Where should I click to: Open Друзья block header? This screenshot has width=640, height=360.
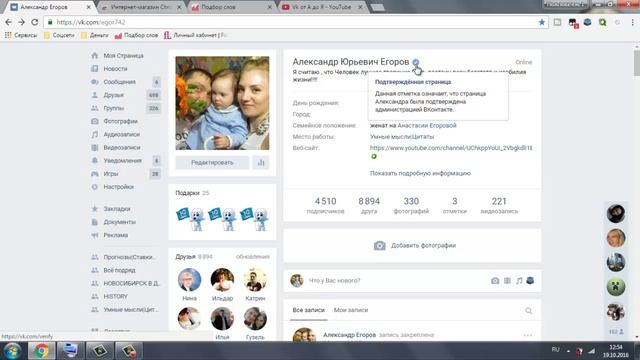[194, 257]
